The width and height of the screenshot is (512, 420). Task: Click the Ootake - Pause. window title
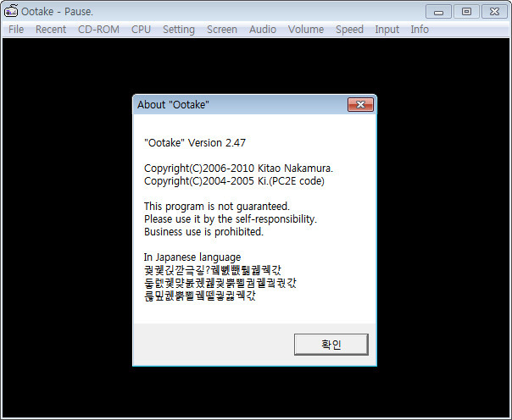point(57,11)
